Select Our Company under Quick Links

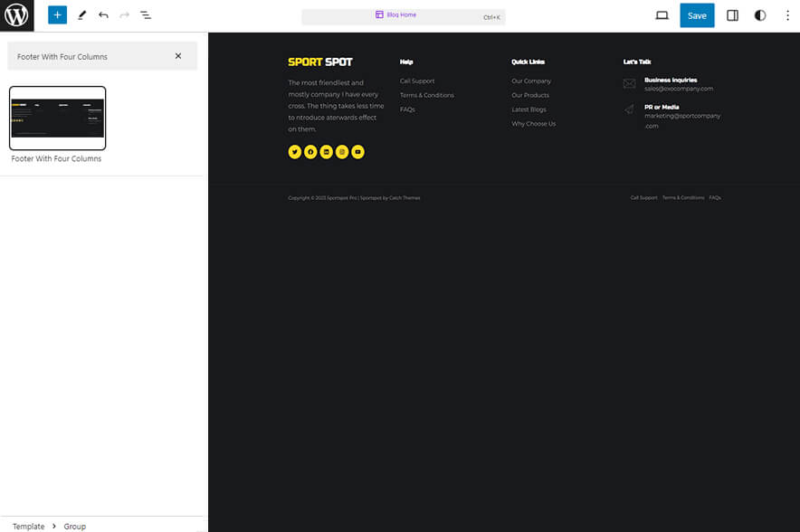pyautogui.click(x=530, y=81)
